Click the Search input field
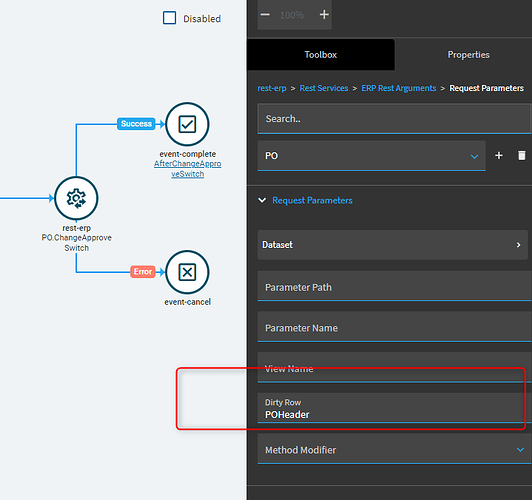The image size is (532, 500). click(394, 119)
